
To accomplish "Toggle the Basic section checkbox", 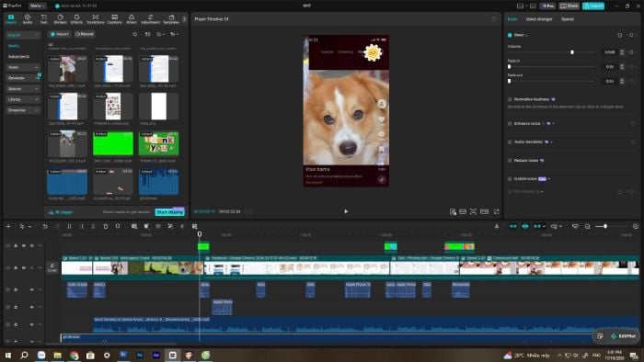I will point(510,35).
